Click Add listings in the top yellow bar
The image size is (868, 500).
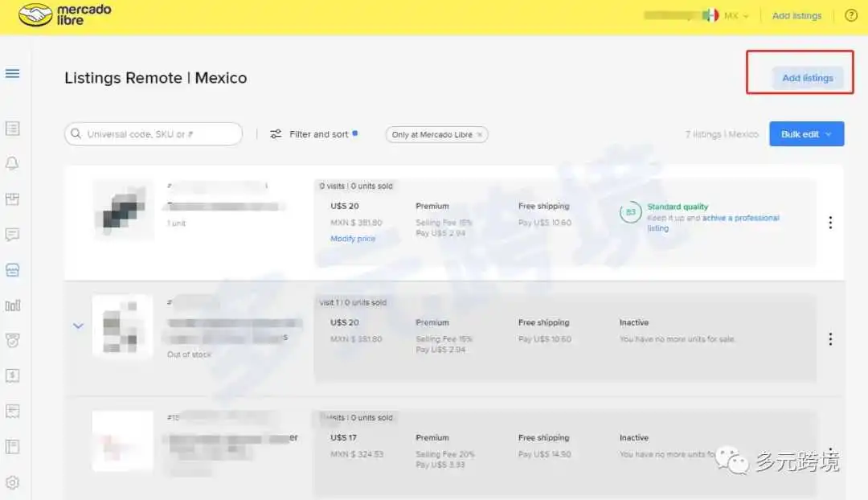point(796,15)
